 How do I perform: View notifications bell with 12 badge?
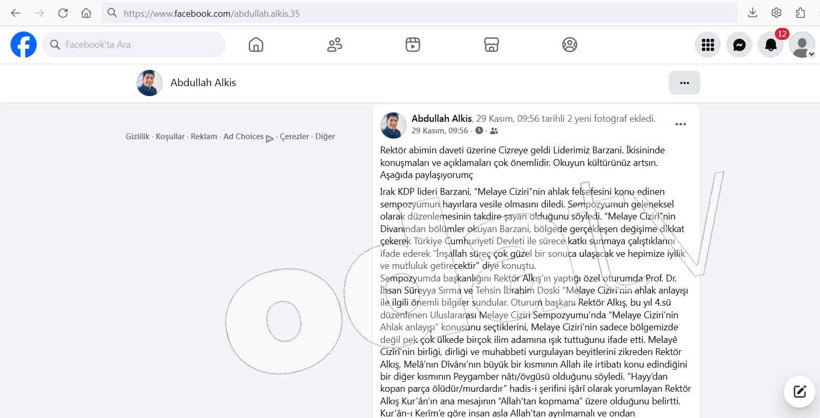(x=771, y=45)
